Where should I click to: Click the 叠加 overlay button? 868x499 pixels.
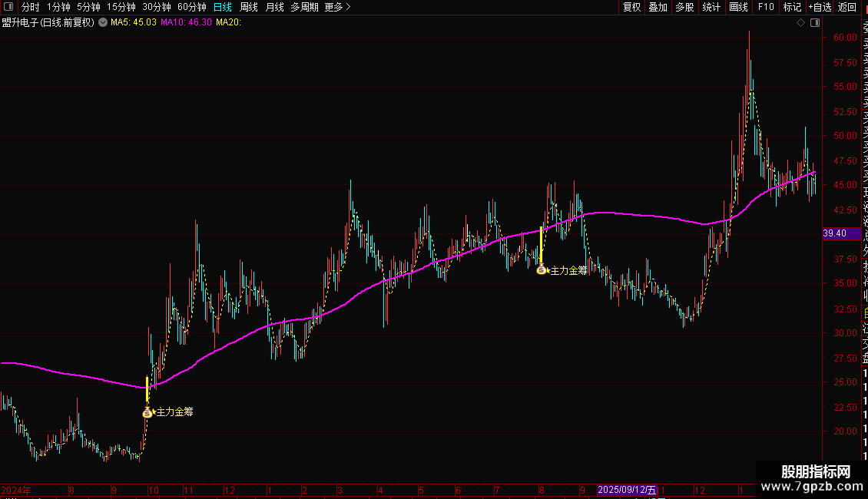(658, 7)
